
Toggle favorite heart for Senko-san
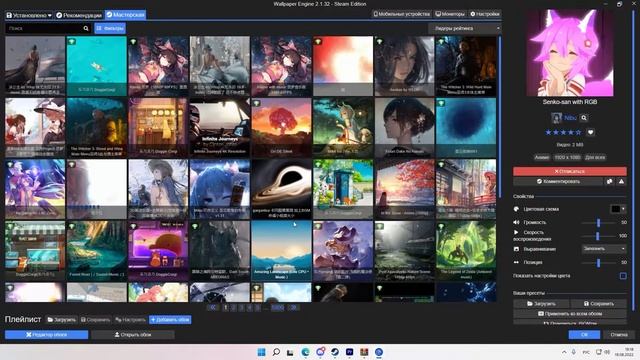590,132
